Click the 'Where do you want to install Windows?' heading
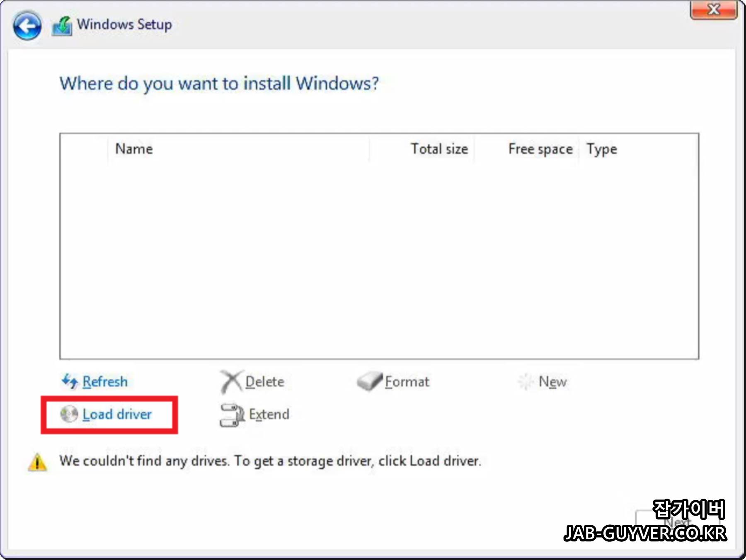The height and width of the screenshot is (560, 746). (x=219, y=84)
